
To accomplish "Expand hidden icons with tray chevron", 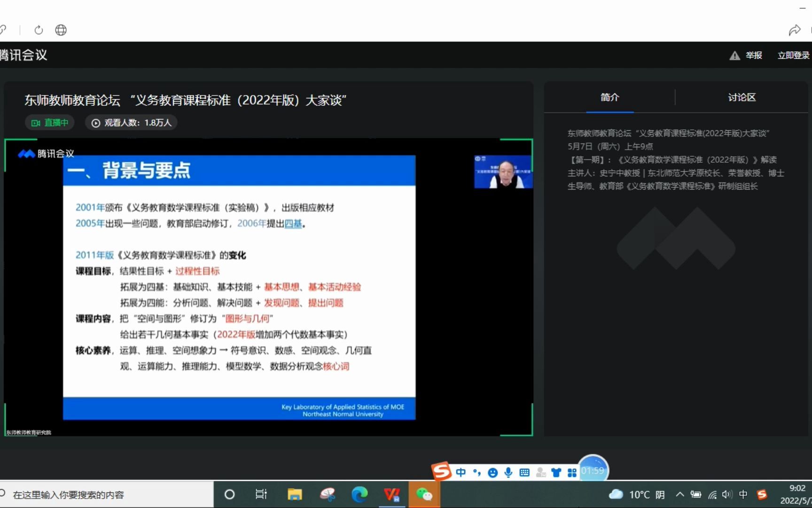I will pyautogui.click(x=679, y=494).
